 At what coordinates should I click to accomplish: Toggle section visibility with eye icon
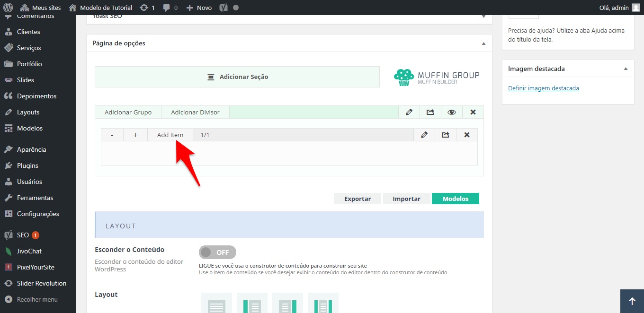[452, 112]
